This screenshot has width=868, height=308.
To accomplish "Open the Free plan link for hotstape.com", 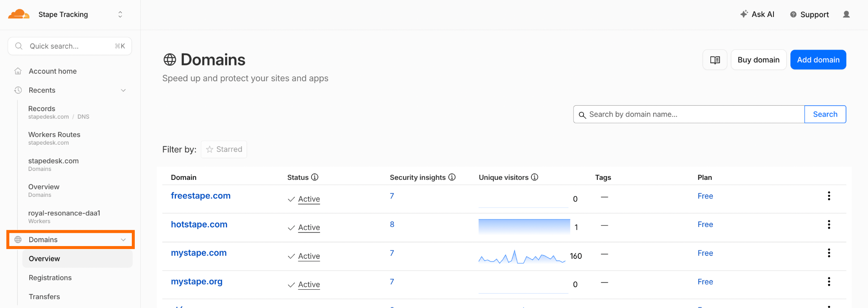I will click(x=705, y=224).
